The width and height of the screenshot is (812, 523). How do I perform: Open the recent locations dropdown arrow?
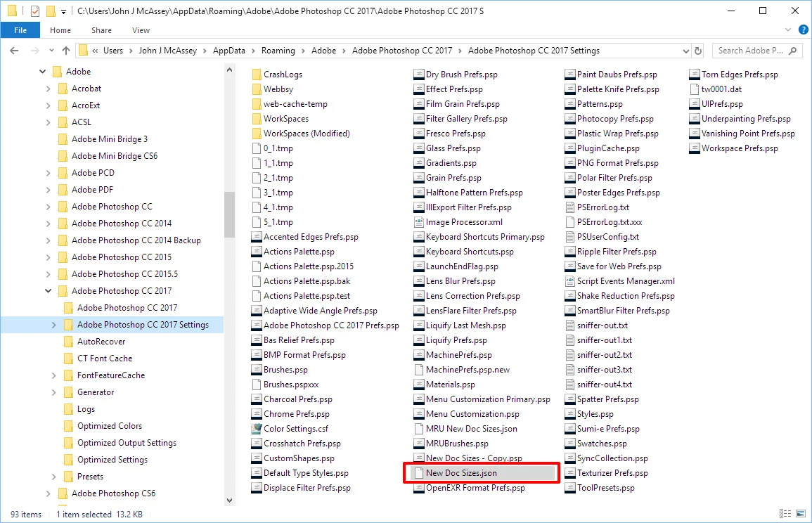click(51, 50)
